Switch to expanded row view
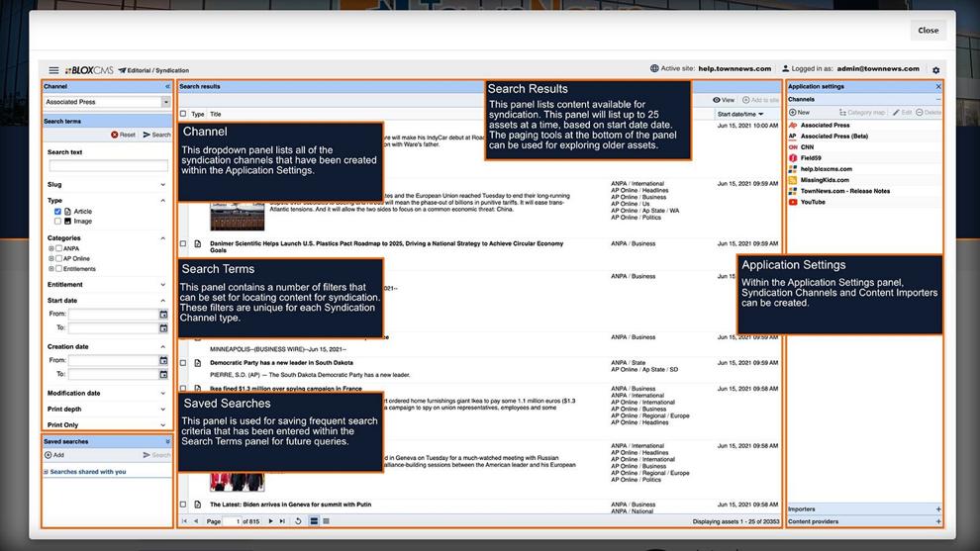The height and width of the screenshot is (551, 980). point(314,521)
